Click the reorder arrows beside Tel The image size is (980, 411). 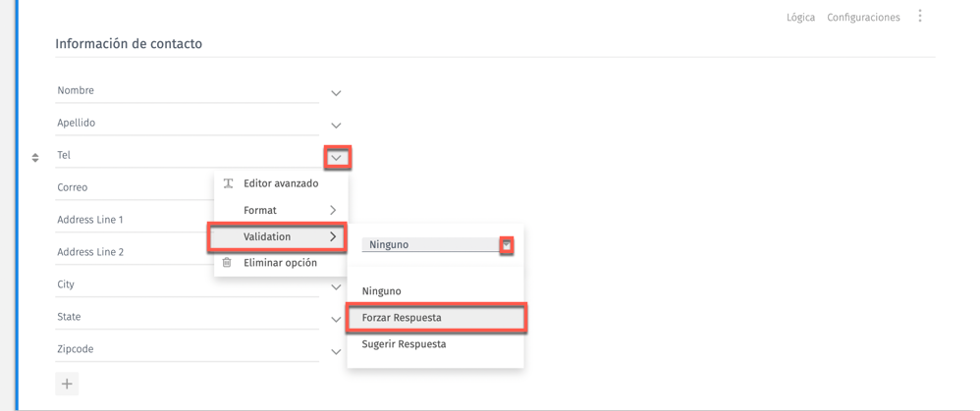pyautogui.click(x=35, y=157)
